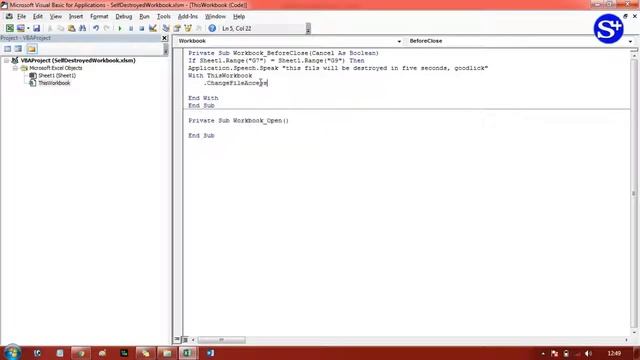Open the BeforeClose procedure dropdown

click(x=630, y=41)
